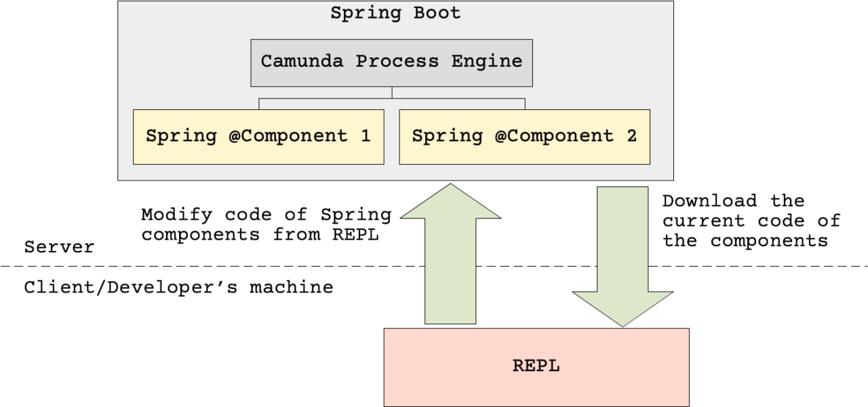Select the green downward arrow shape
The height and width of the screenshot is (407, 868).
click(x=623, y=257)
